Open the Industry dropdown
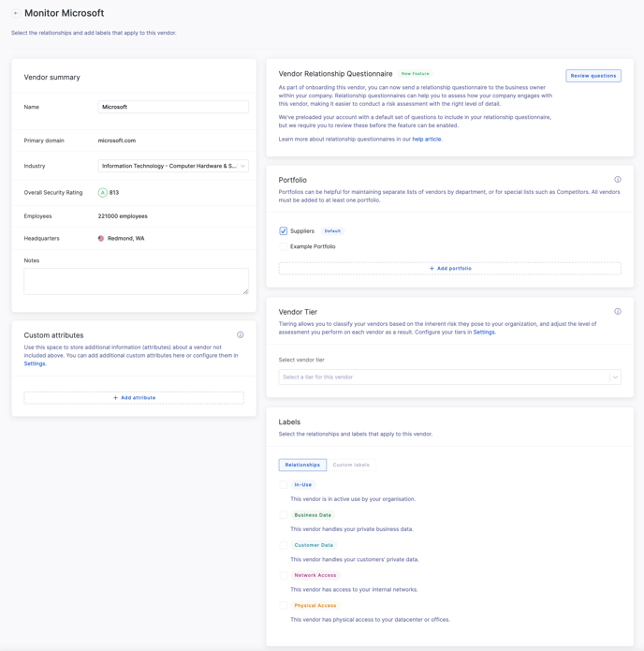The height and width of the screenshot is (651, 644). [173, 166]
